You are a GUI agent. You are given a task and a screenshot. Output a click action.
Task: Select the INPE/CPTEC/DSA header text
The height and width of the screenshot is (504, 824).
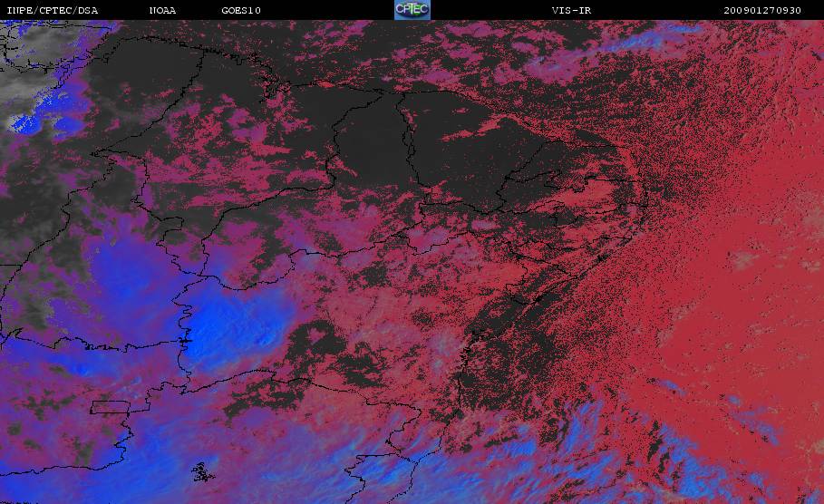(x=52, y=11)
